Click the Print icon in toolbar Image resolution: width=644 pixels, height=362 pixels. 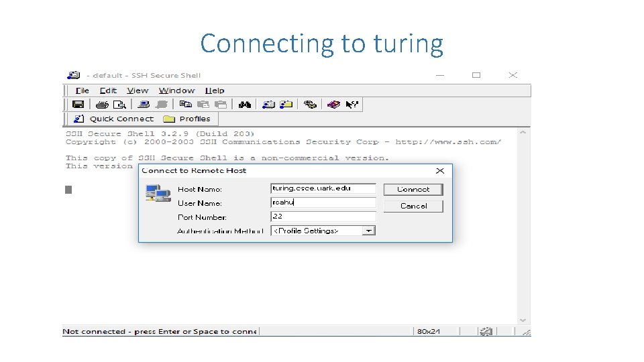pos(102,105)
